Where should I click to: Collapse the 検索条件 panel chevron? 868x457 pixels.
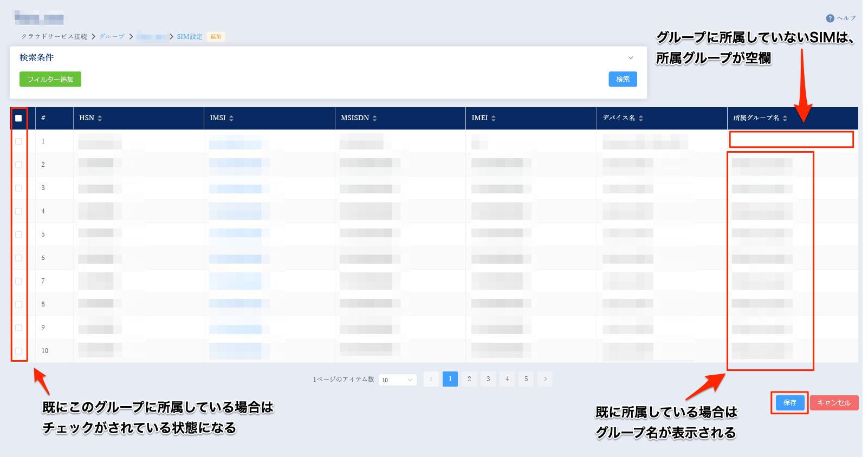(631, 58)
